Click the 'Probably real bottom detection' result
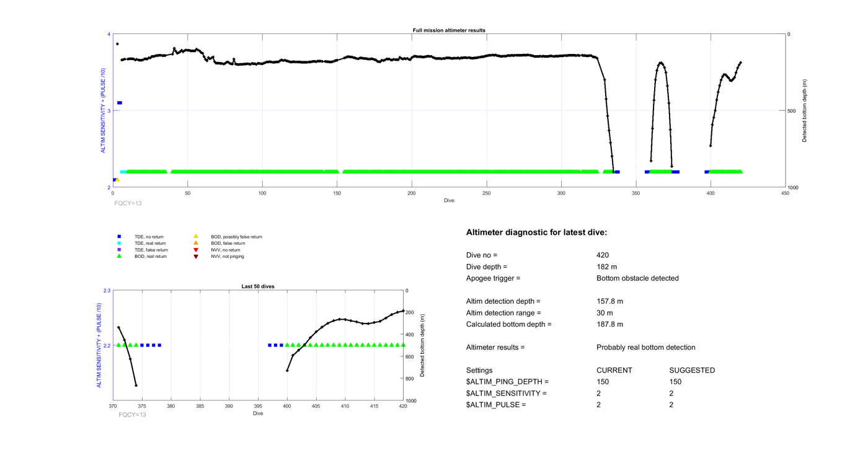 click(645, 348)
